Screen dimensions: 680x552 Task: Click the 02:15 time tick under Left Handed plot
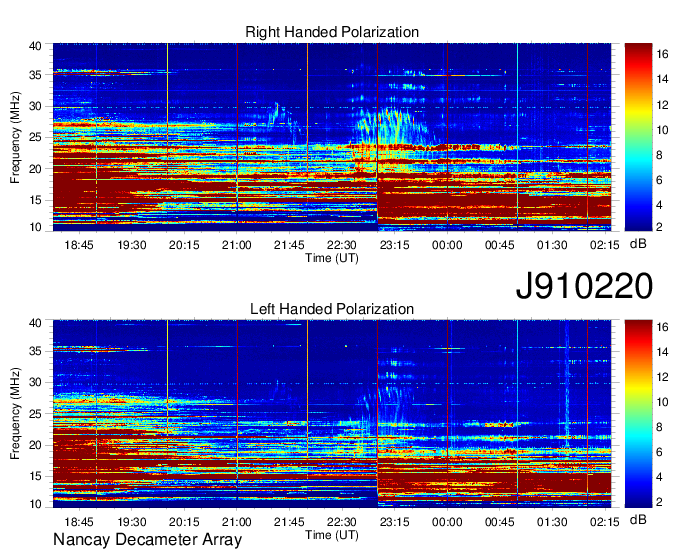click(605, 522)
